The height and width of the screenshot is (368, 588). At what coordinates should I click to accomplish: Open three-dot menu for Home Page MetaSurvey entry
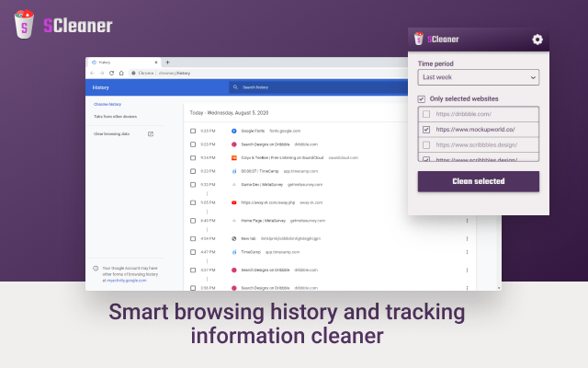(468, 221)
